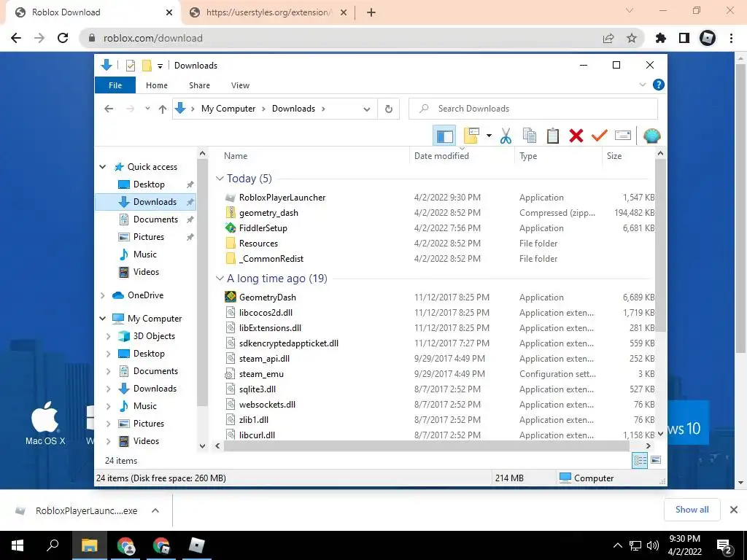Open RobloxPlayerLauncher download options chevron

pos(155,510)
